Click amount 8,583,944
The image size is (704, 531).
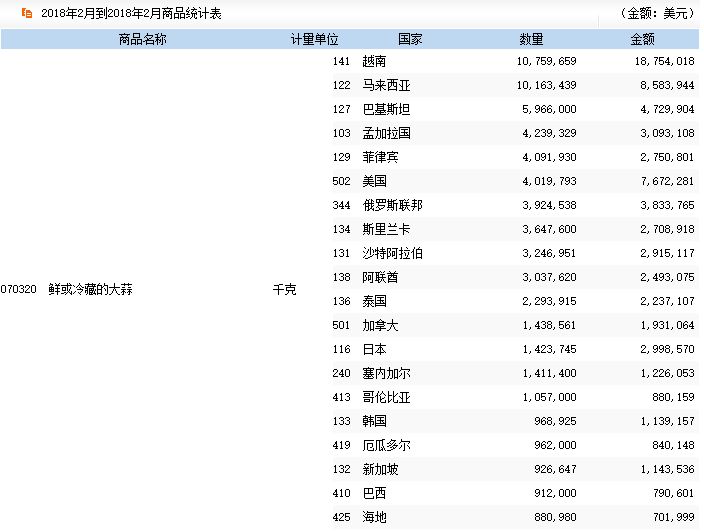pyautogui.click(x=668, y=85)
